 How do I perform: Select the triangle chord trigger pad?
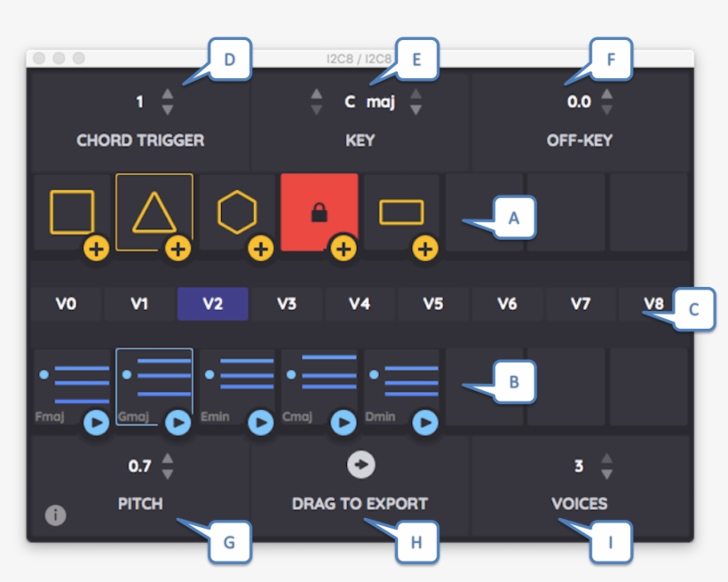153,211
